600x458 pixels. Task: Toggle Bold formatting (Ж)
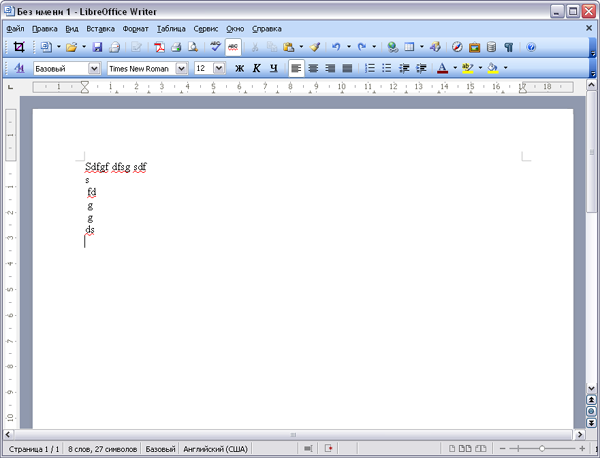point(239,68)
